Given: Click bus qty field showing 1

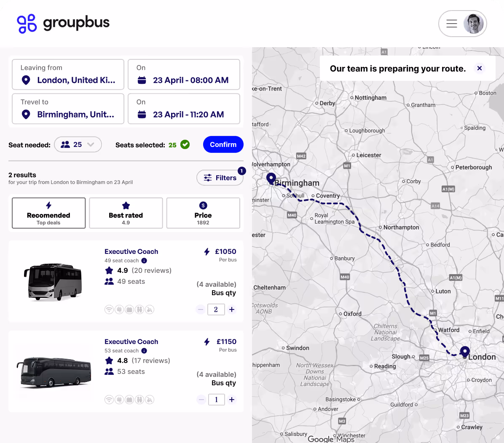Looking at the screenshot, I should [x=216, y=400].
